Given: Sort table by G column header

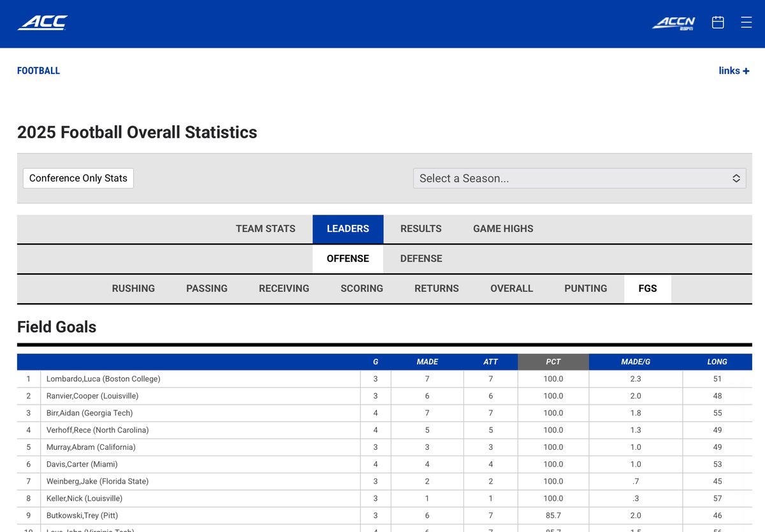Looking at the screenshot, I should point(375,362).
